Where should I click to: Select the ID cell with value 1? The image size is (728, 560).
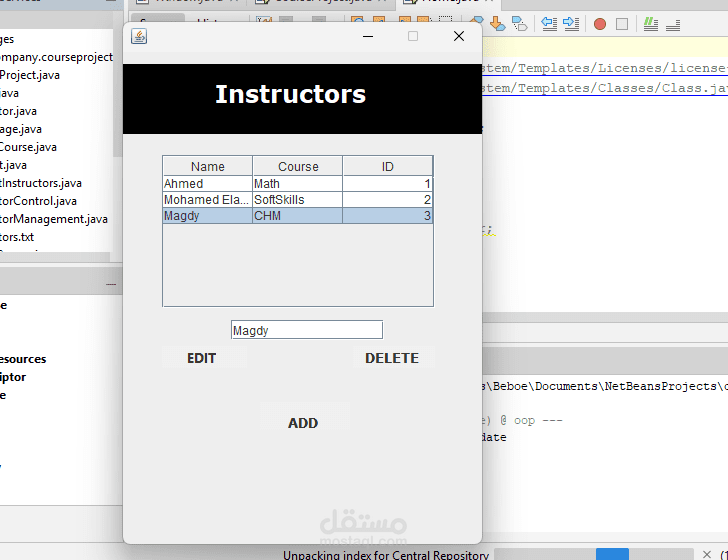pos(388,183)
